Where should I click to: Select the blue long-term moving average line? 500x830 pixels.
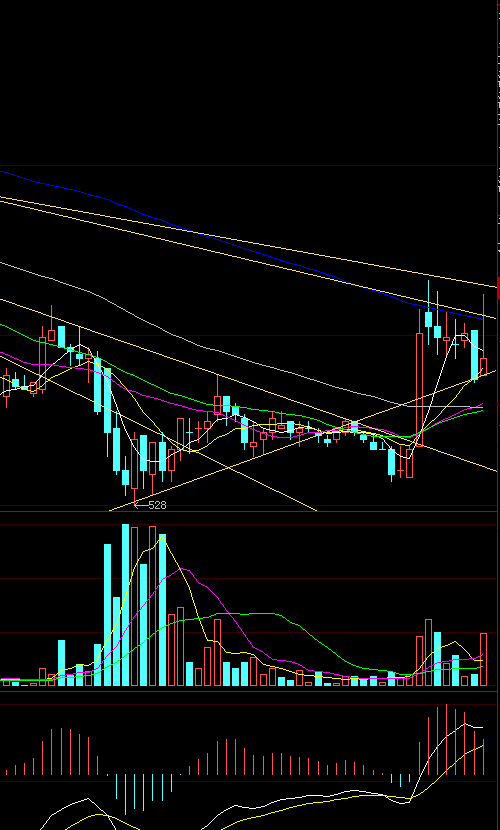pyautogui.click(x=241, y=248)
